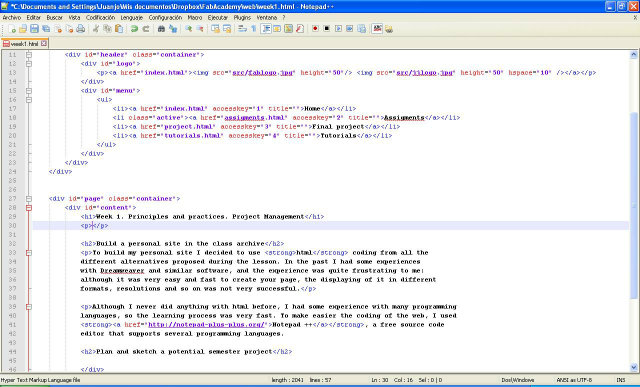
Task: Click the Close document toolbar icon
Action: coord(58,29)
